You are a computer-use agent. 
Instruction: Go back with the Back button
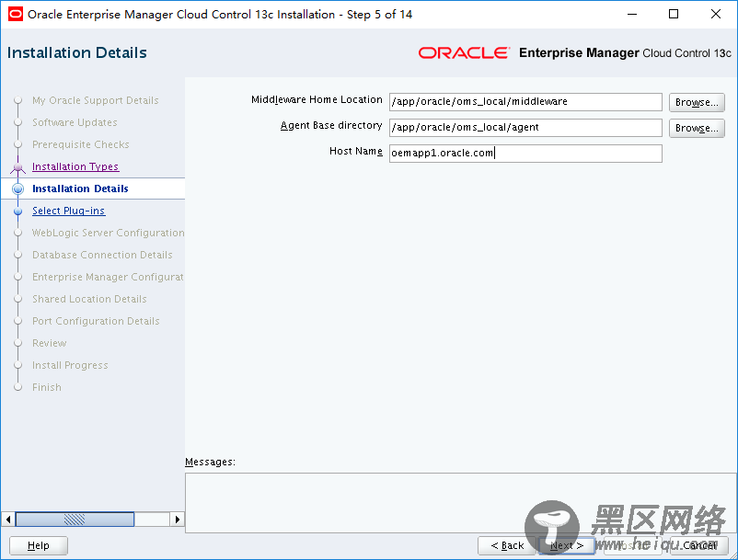coord(507,545)
